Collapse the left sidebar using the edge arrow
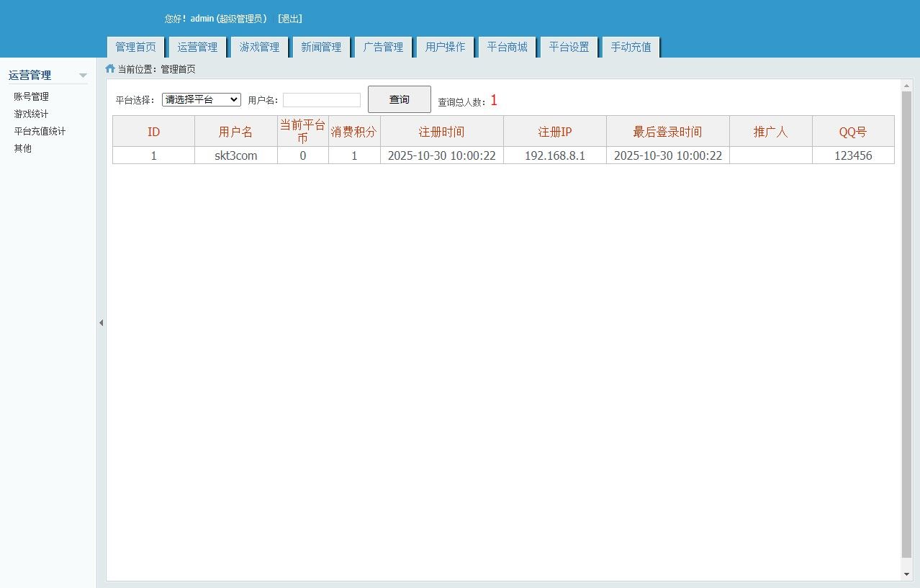This screenshot has height=588, width=920. click(101, 322)
